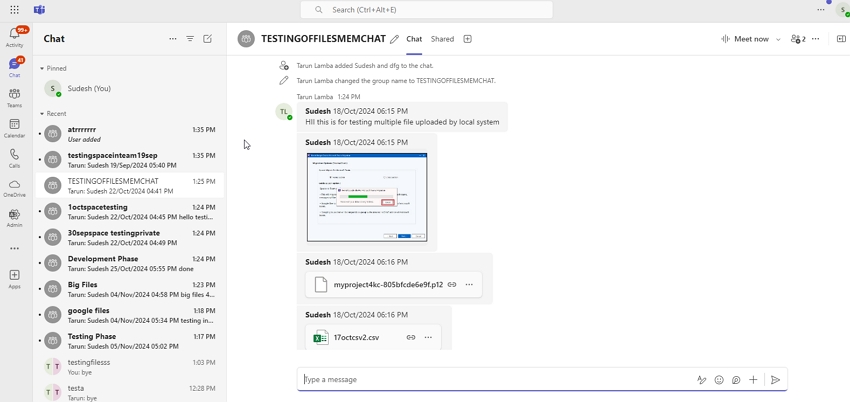Viewport: 850px width, 402px height.
Task: Open the Testing Phase chat
Action: pos(130,341)
